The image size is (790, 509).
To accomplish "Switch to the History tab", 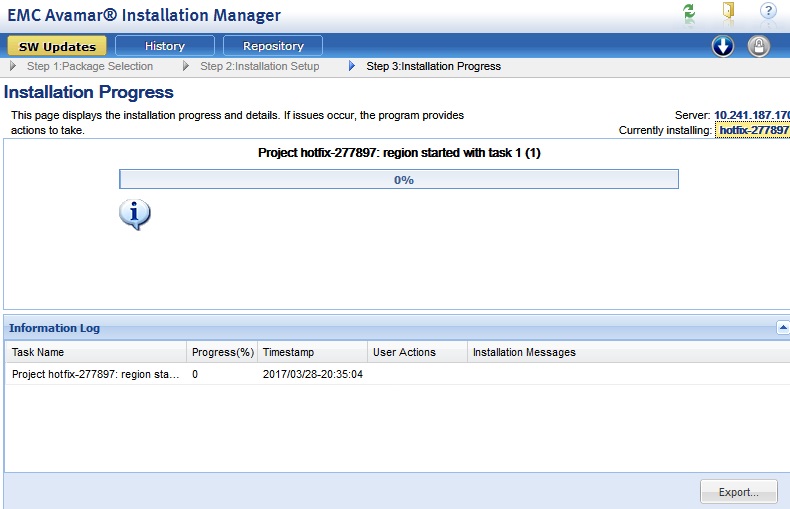I will 165,46.
